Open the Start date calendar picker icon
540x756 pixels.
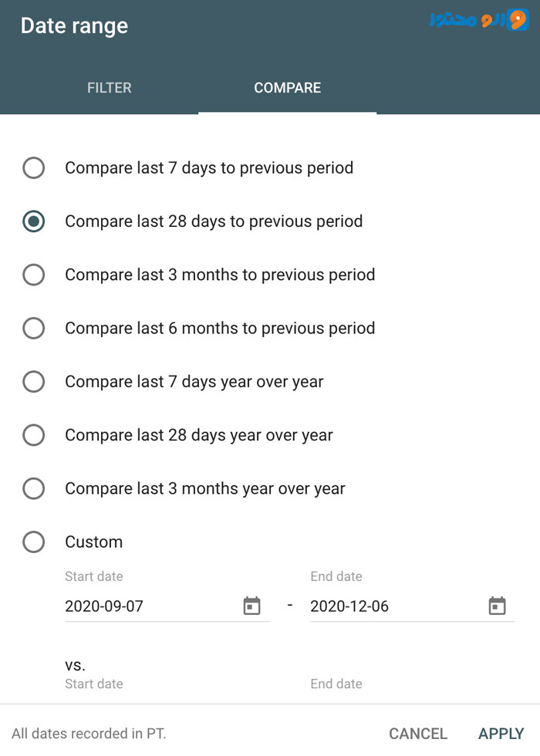pyautogui.click(x=251, y=606)
